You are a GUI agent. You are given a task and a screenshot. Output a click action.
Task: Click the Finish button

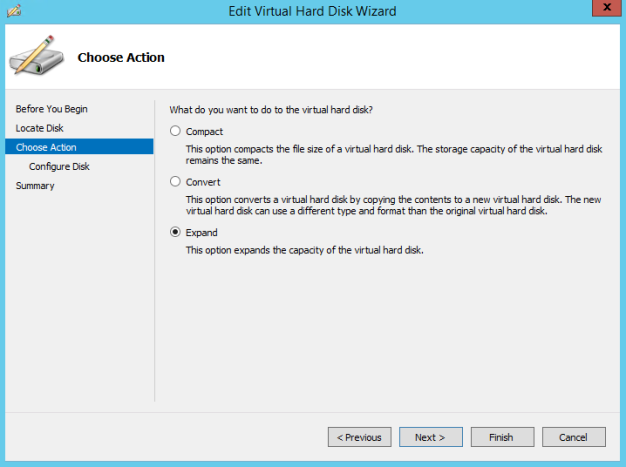tap(501, 437)
